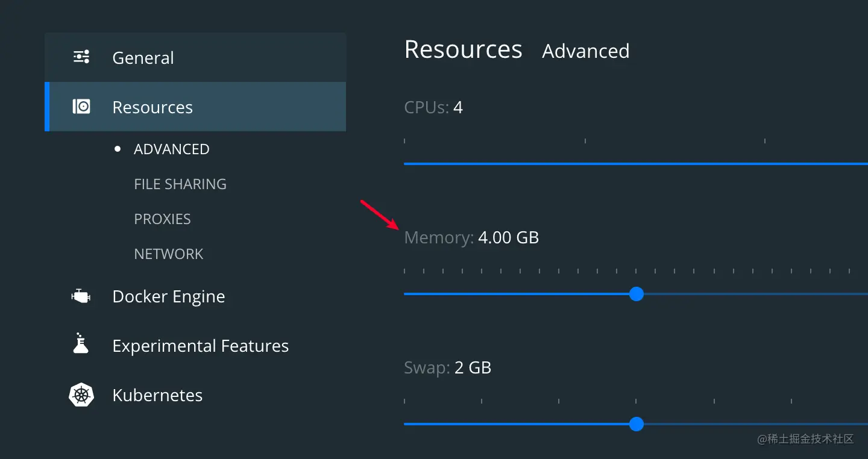
Task: Click the Swap 2 GB value label
Action: [473, 367]
